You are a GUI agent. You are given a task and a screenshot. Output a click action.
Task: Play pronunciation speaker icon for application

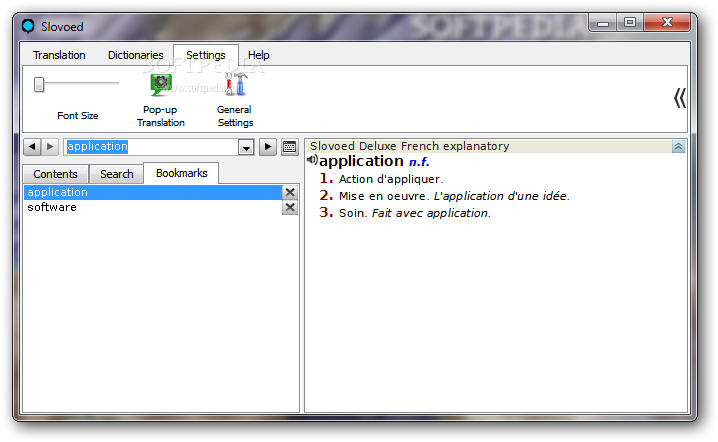point(312,160)
